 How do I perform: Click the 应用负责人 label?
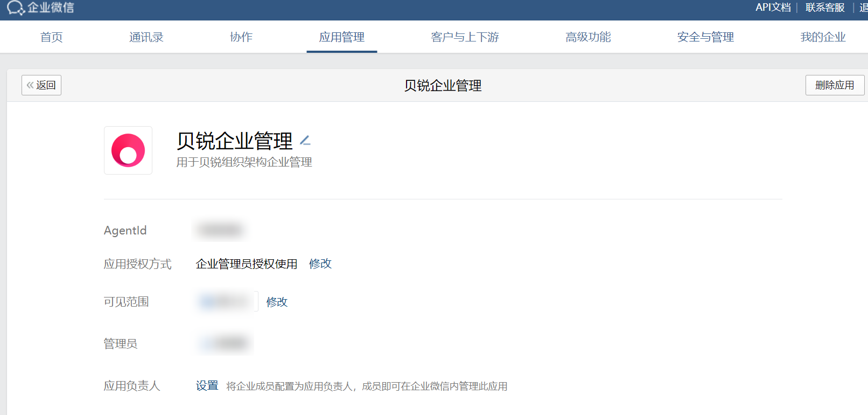click(x=132, y=386)
